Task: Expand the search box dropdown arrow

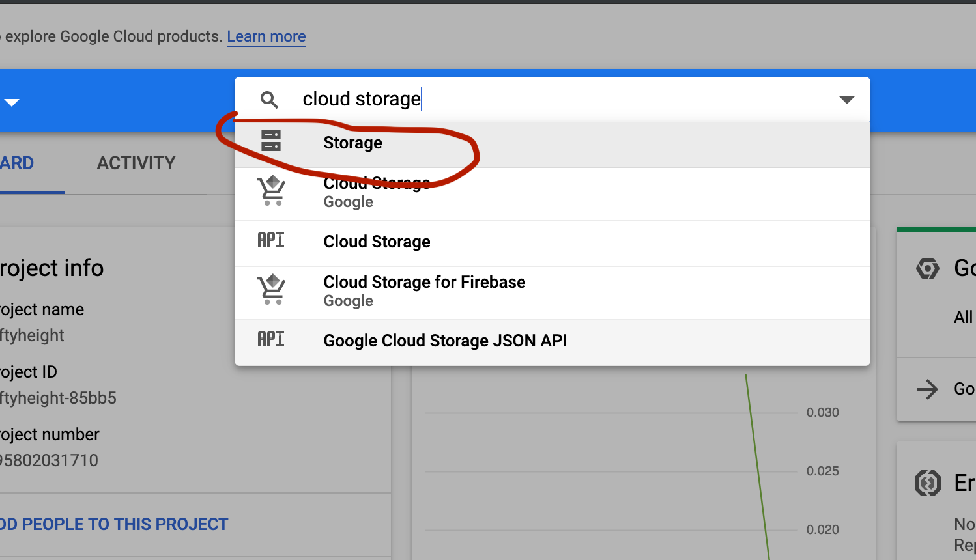Action: pyautogui.click(x=846, y=100)
